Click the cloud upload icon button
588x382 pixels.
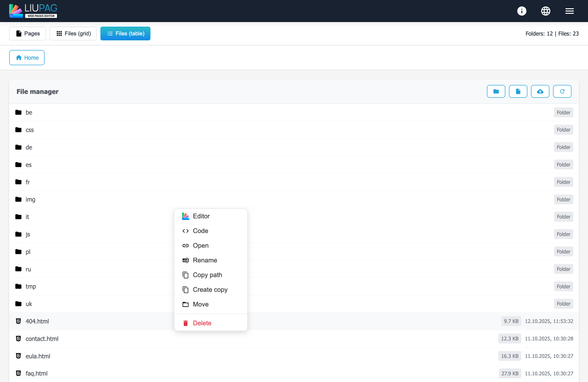(x=540, y=91)
